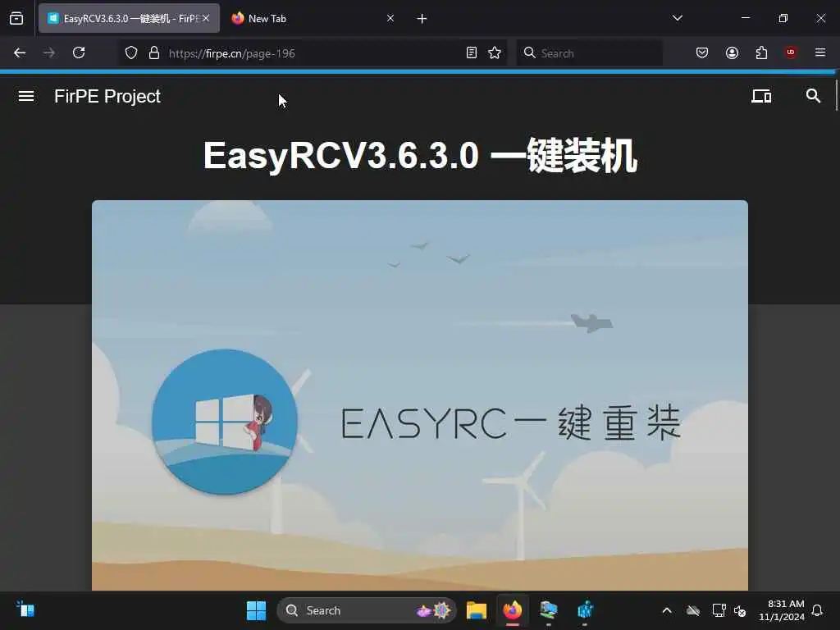Open clock showing 8:31 AM
Image resolution: width=840 pixels, height=630 pixels.
(x=782, y=610)
